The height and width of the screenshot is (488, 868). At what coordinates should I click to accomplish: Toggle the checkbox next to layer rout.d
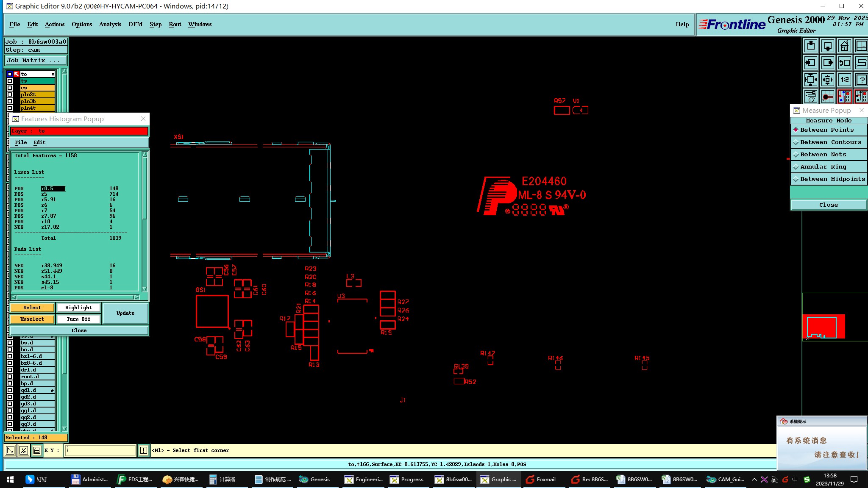pos(10,377)
